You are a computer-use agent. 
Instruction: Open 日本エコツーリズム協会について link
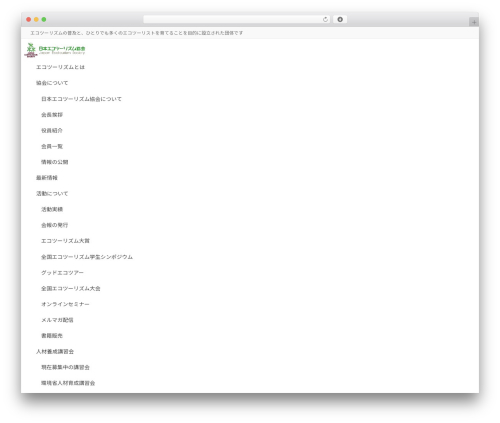81,99
